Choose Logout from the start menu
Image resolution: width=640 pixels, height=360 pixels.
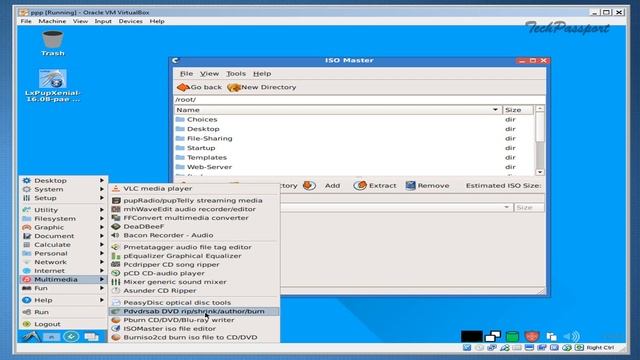pos(63,324)
